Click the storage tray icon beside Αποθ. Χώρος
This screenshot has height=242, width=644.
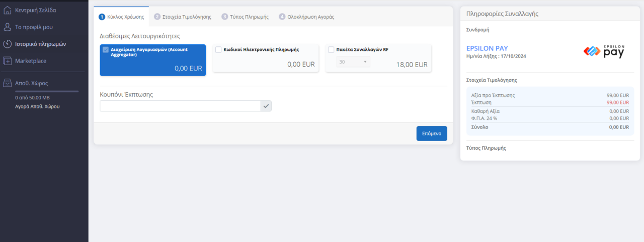pyautogui.click(x=8, y=83)
